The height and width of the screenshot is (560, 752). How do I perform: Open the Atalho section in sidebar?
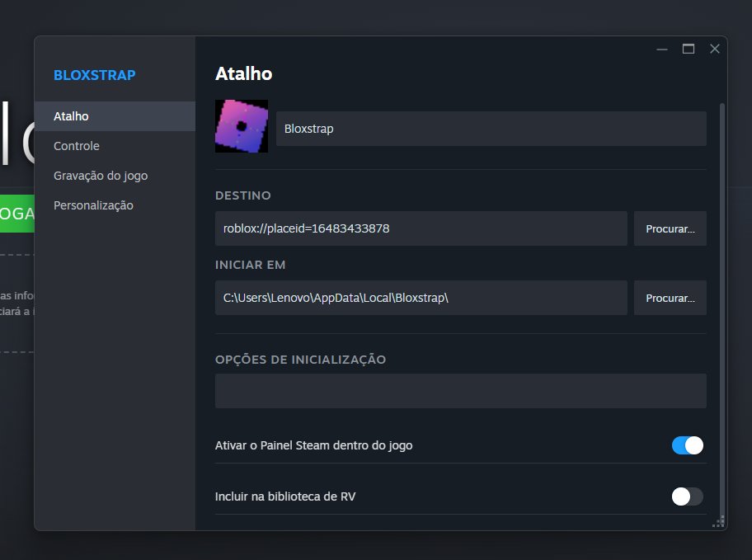coord(115,116)
